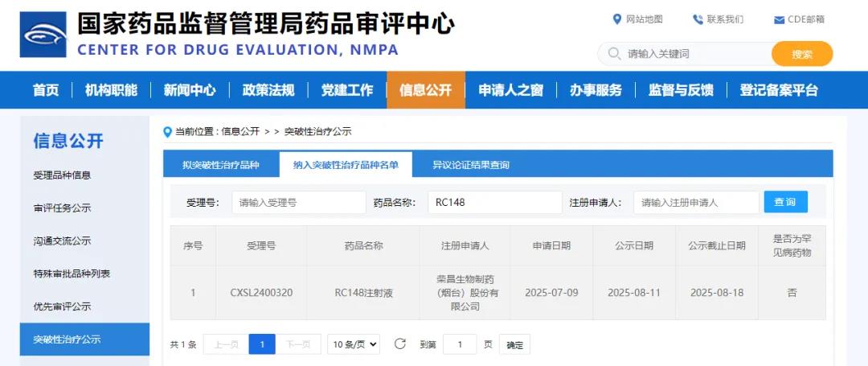Open 党建工作 in the main navigation
This screenshot has height=366, width=868.
tap(347, 90)
